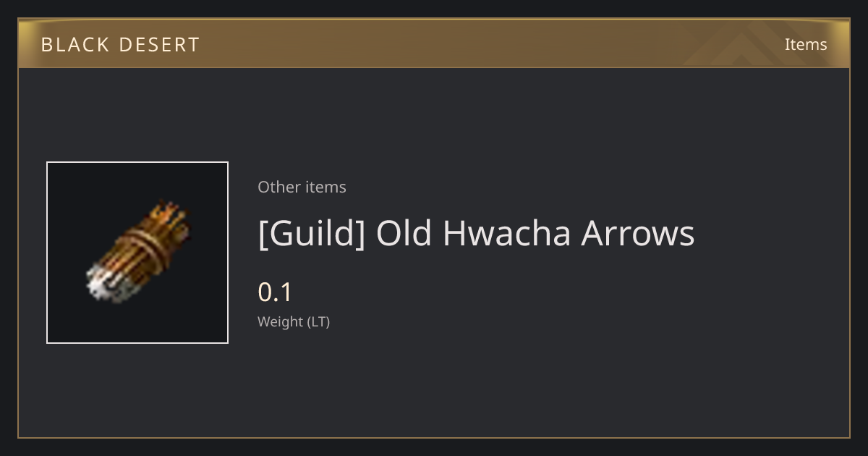The image size is (868, 456).
Task: Click the Old Hwacha Arrows item icon
Action: pos(137,253)
